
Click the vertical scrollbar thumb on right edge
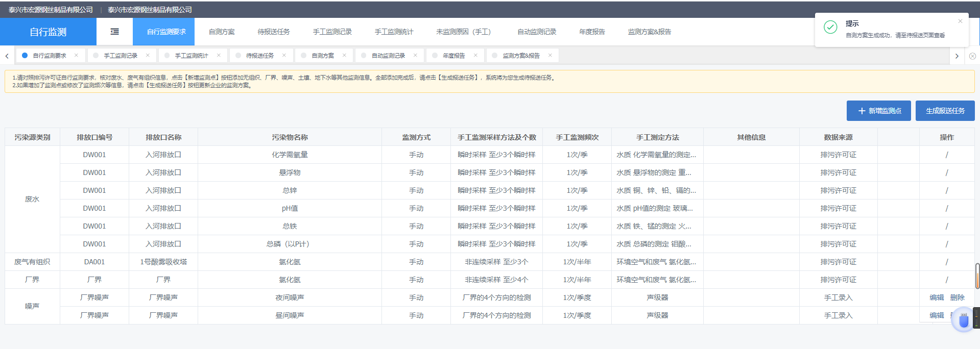pyautogui.click(x=977, y=276)
